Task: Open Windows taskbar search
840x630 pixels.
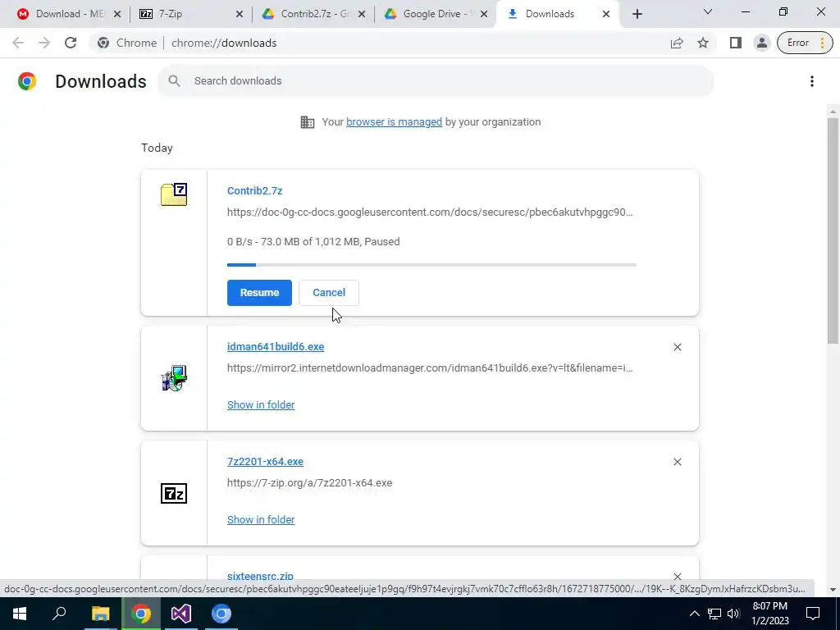Action: [59, 614]
